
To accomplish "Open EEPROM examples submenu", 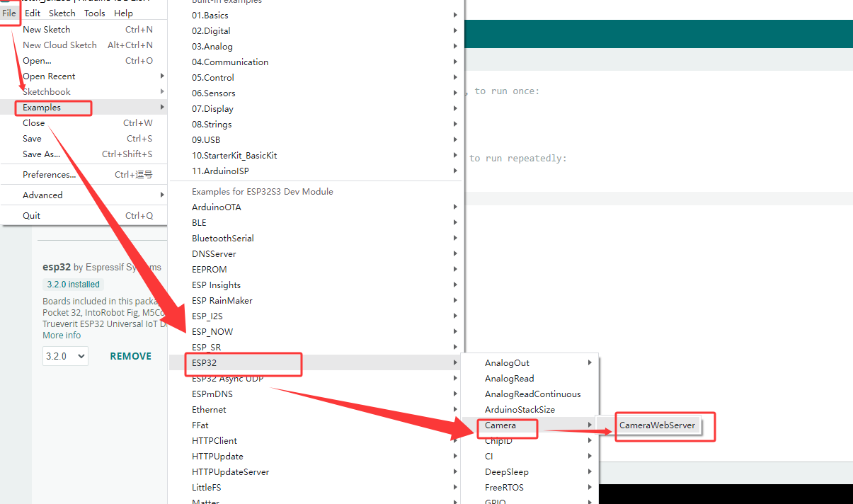I will 316,270.
